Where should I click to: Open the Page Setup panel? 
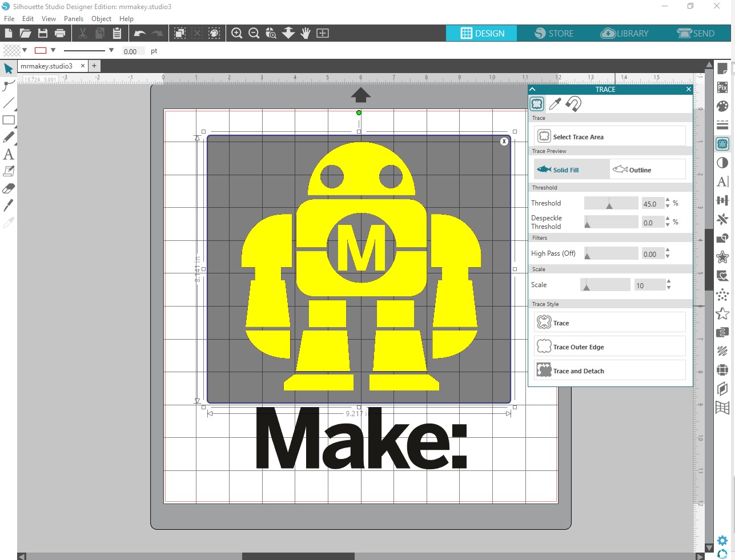pyautogui.click(x=722, y=69)
